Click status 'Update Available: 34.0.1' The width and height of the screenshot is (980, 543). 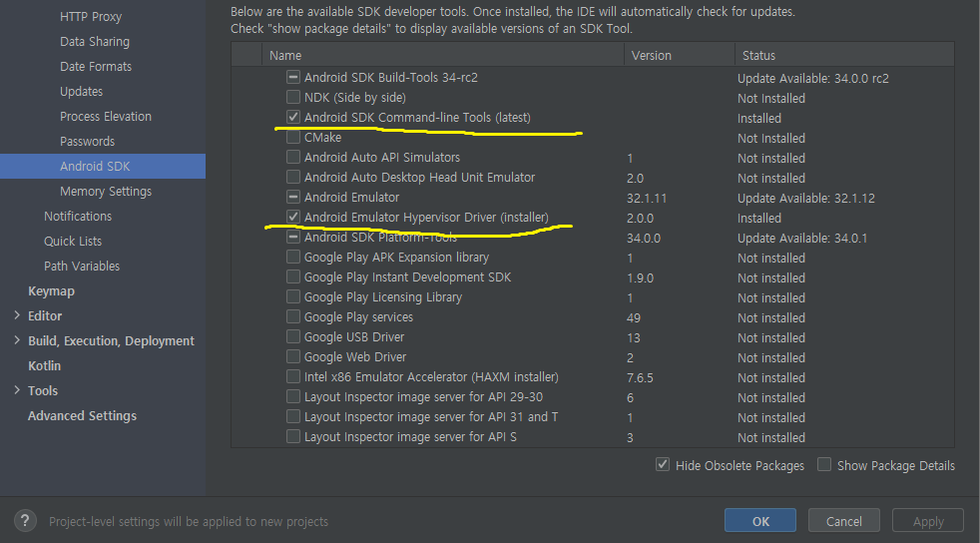[802, 239]
